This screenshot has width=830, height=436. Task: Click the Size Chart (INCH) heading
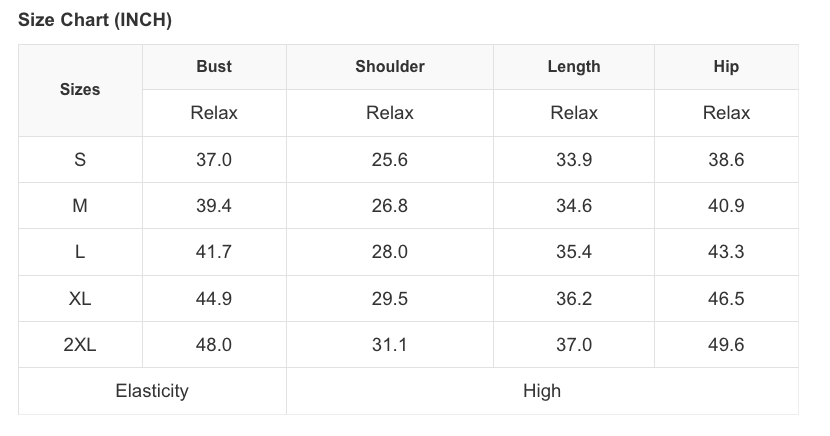click(95, 21)
